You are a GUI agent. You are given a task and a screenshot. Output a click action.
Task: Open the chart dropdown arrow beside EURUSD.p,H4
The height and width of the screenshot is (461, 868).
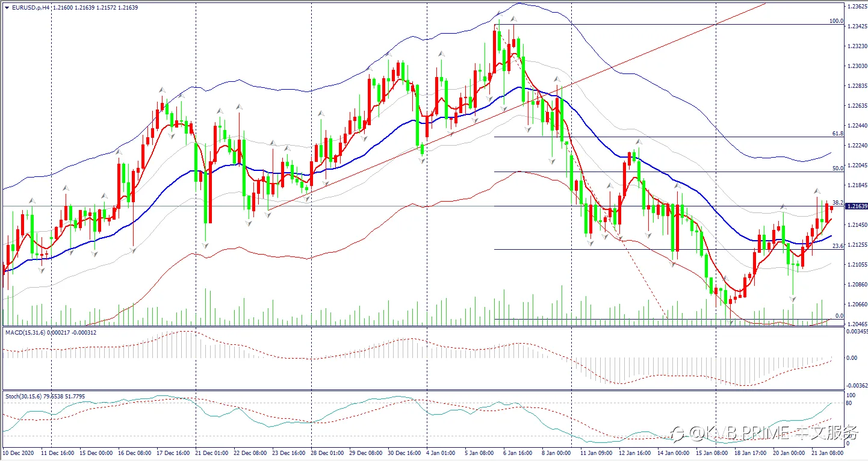[x=7, y=7]
